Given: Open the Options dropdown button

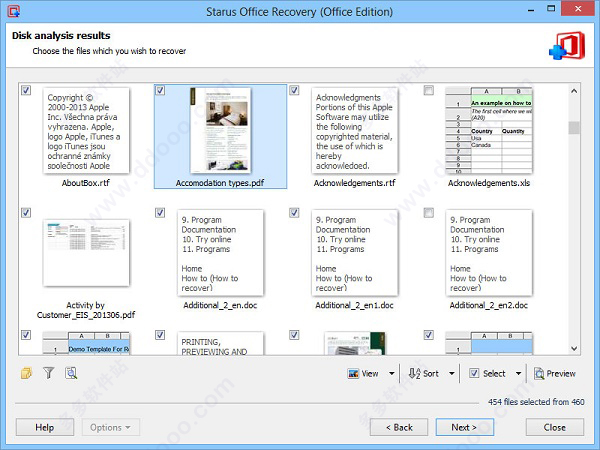Looking at the screenshot, I should pos(111,427).
